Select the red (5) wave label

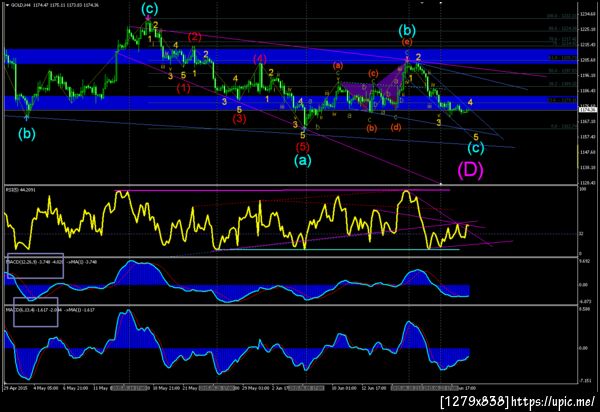tap(302, 147)
